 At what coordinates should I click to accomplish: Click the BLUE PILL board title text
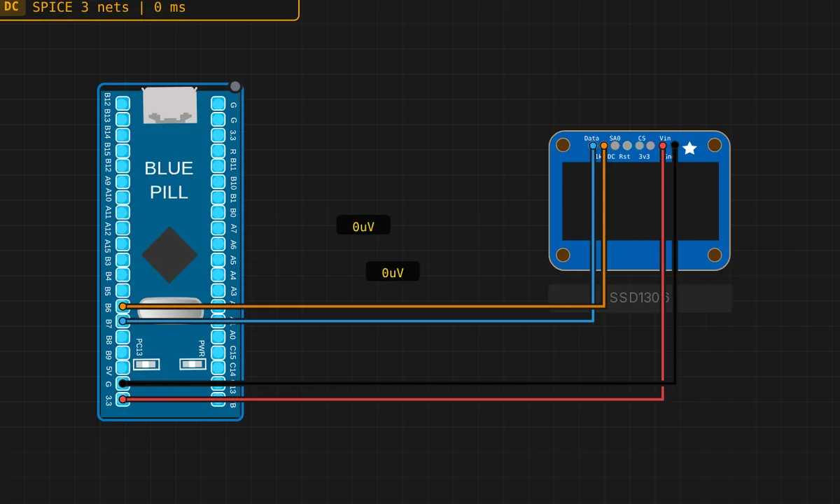[169, 180]
